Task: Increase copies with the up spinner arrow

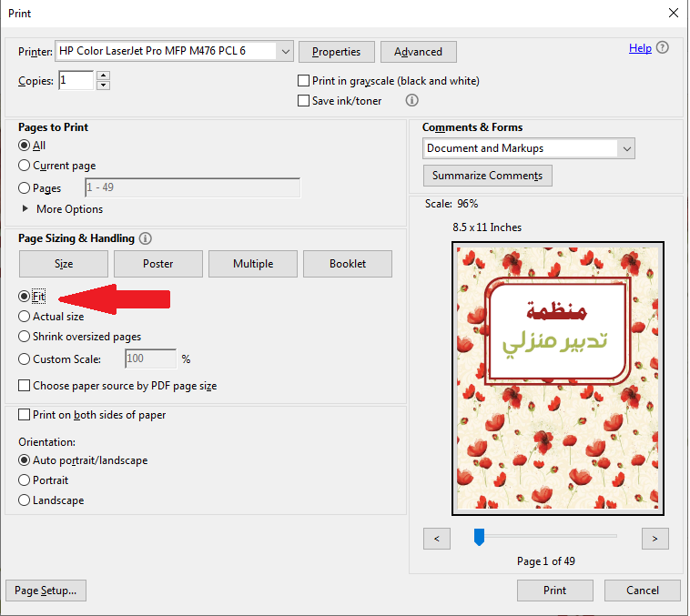Action: pyautogui.click(x=103, y=76)
